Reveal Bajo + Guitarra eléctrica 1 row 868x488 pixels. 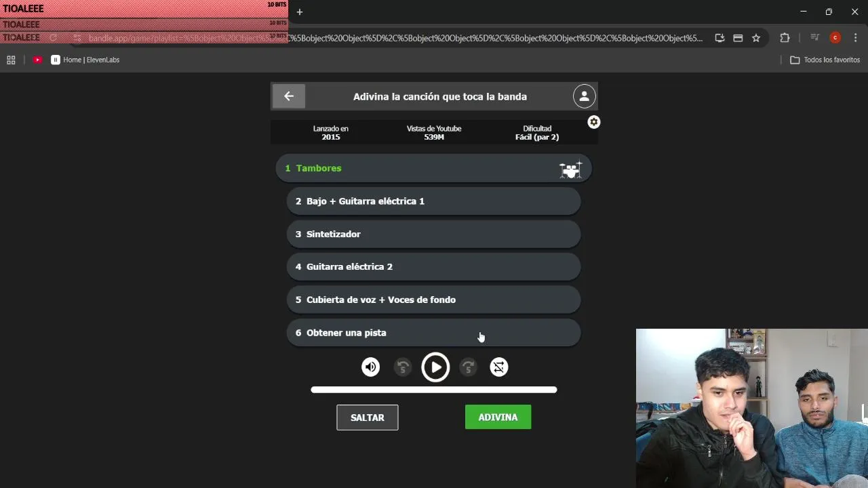pos(434,201)
